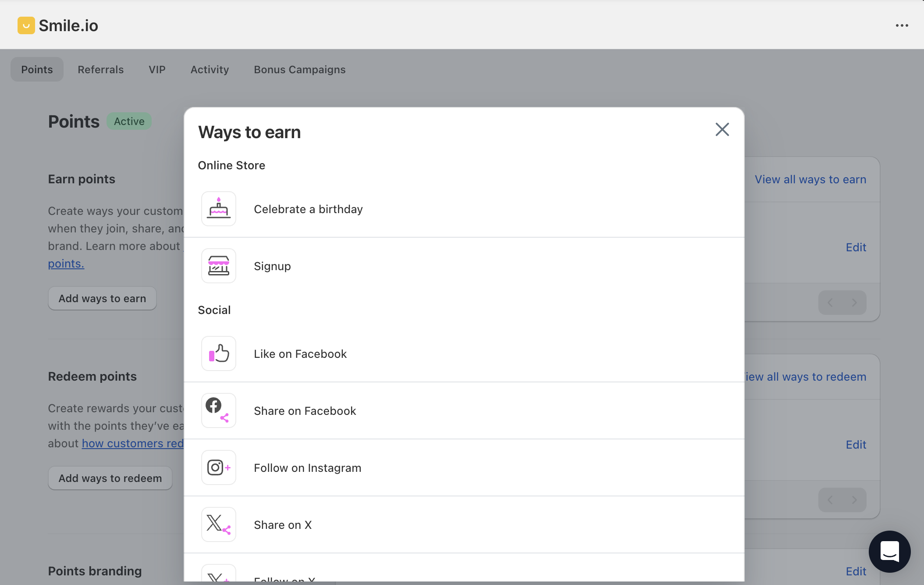Image resolution: width=924 pixels, height=585 pixels.
Task: Click Edit link in Points branding section
Action: [x=856, y=571]
